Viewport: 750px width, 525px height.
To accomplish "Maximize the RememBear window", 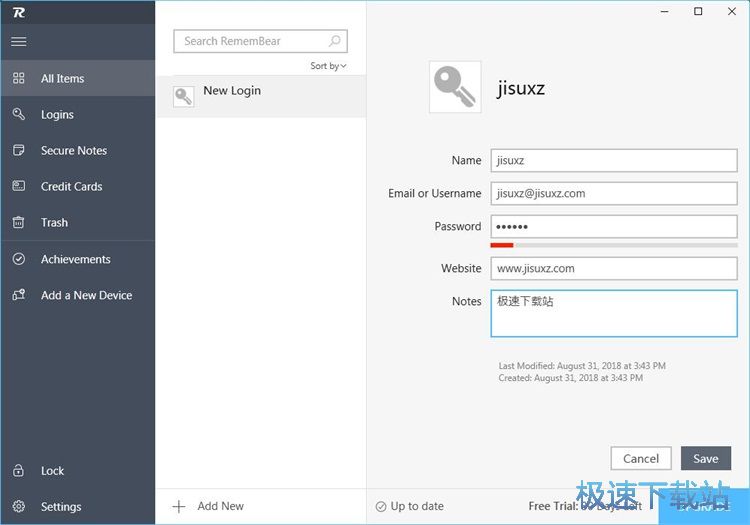I will click(x=698, y=11).
